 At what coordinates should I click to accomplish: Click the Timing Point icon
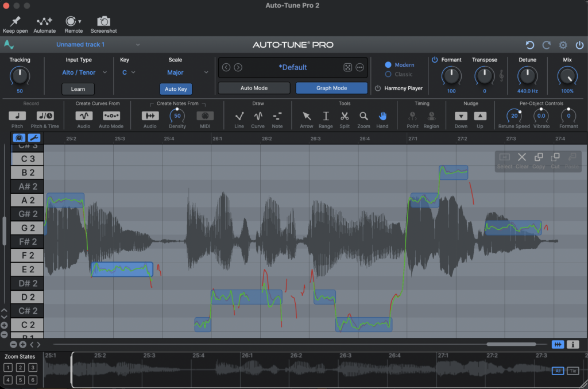(x=412, y=116)
